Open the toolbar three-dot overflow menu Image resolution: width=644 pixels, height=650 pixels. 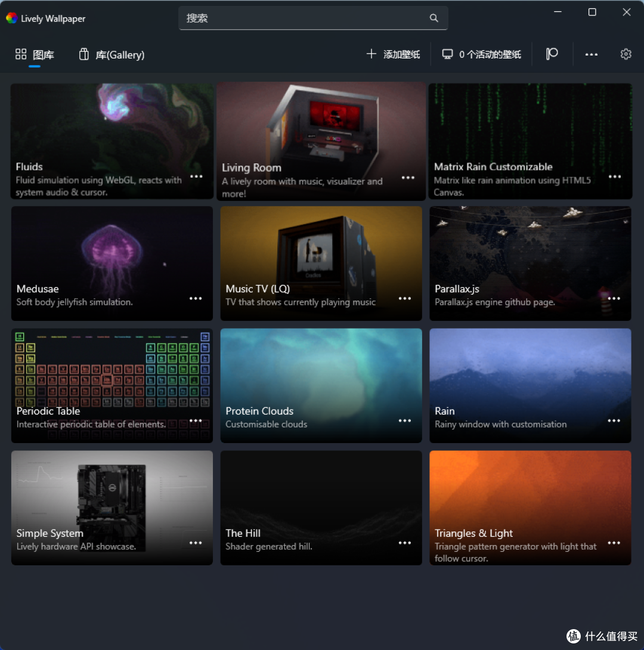(591, 54)
